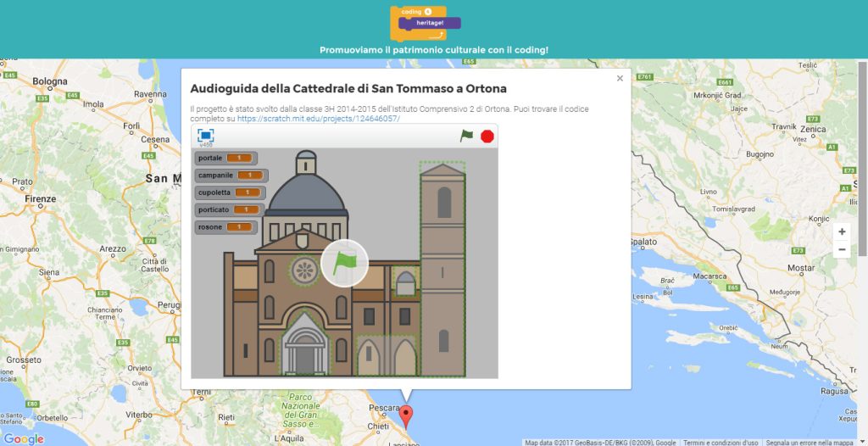This screenshot has width=868, height=446.
Task: Open Segnala un errore nella mappa link
Action: [810, 443]
